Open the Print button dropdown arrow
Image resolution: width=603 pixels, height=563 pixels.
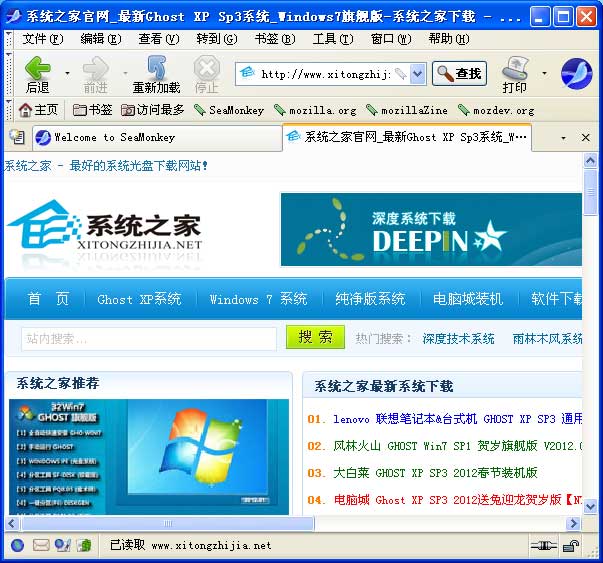tap(544, 73)
